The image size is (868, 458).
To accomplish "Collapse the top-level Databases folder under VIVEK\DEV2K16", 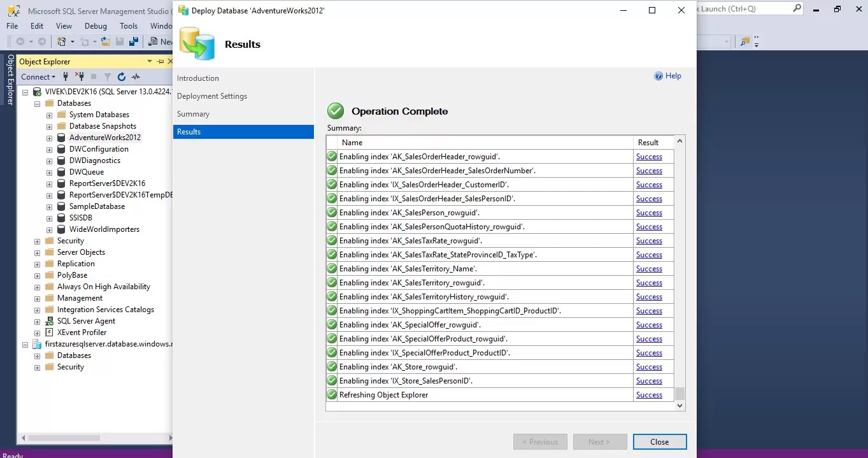I will click(x=37, y=103).
